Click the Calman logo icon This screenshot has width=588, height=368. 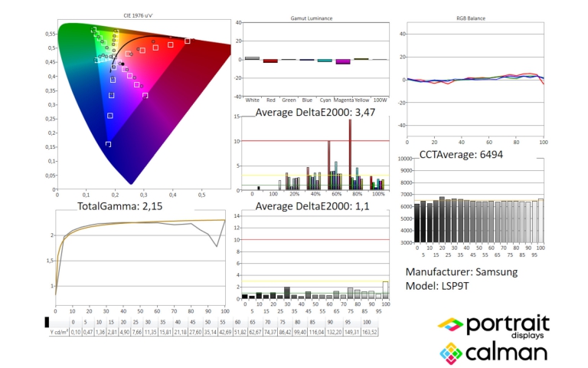tap(451, 353)
